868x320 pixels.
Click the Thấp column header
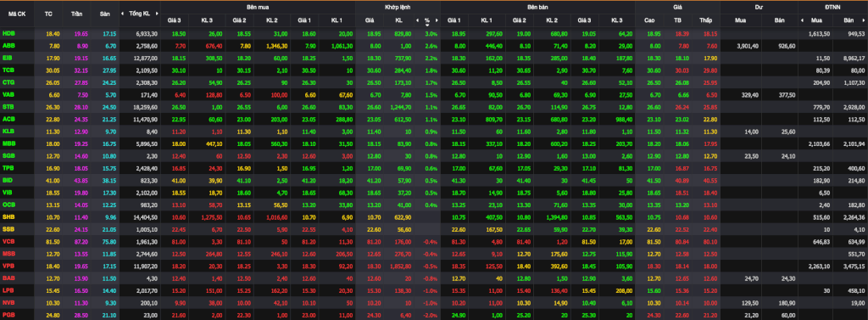click(705, 20)
